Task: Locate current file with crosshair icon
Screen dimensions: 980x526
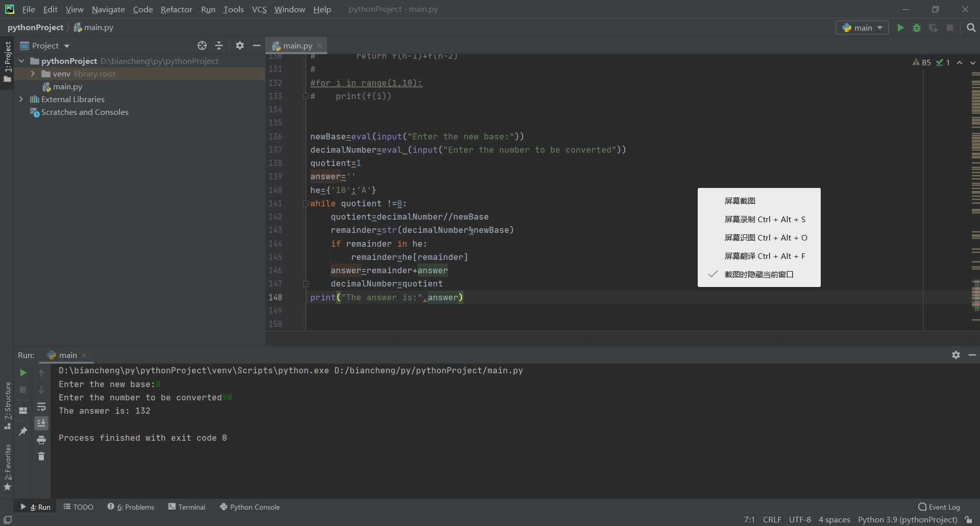Action: pos(202,45)
